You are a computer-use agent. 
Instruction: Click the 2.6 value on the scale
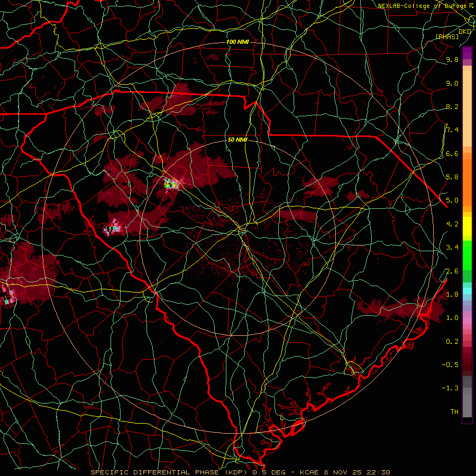452,271
